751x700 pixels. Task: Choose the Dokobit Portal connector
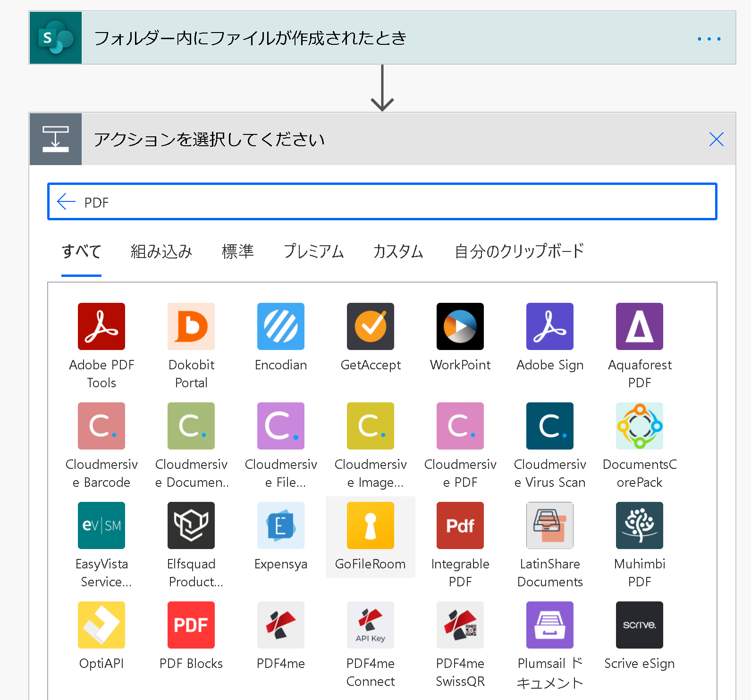pos(191,326)
